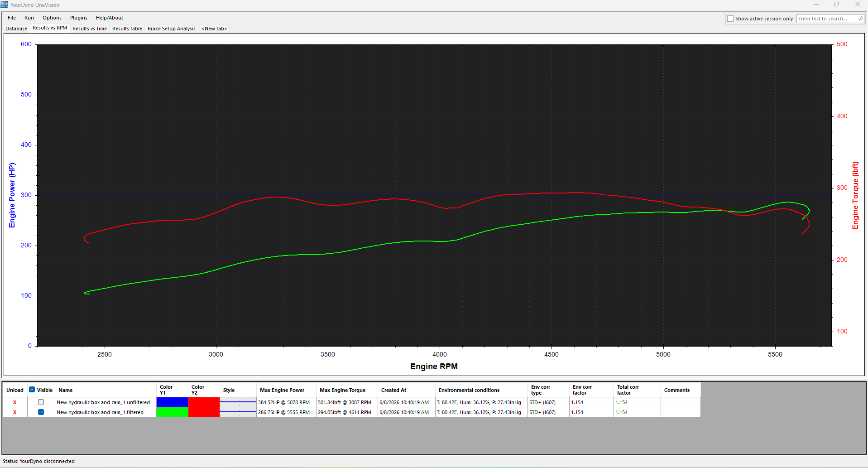Add a tab via <New tab>
868x468 pixels.
(214, 29)
